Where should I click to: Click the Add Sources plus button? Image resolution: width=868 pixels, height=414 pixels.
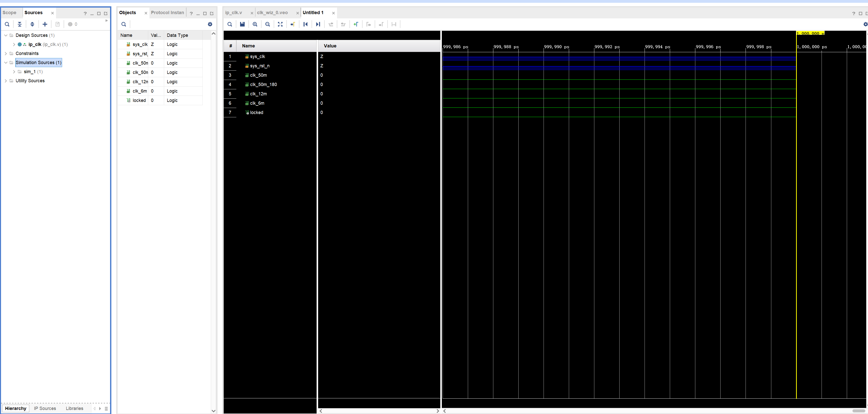(x=45, y=24)
